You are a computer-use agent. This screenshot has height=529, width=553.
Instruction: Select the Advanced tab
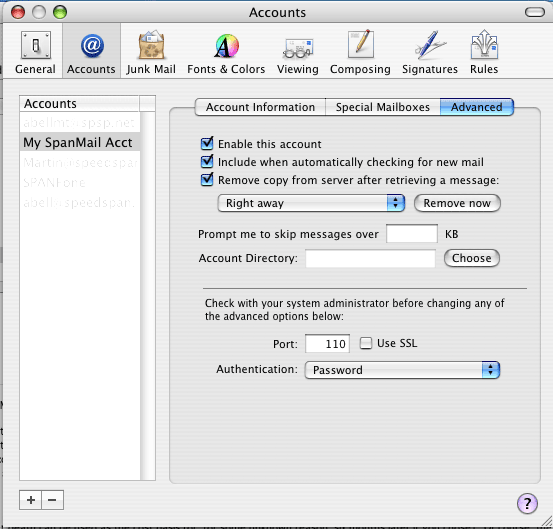tap(477, 107)
